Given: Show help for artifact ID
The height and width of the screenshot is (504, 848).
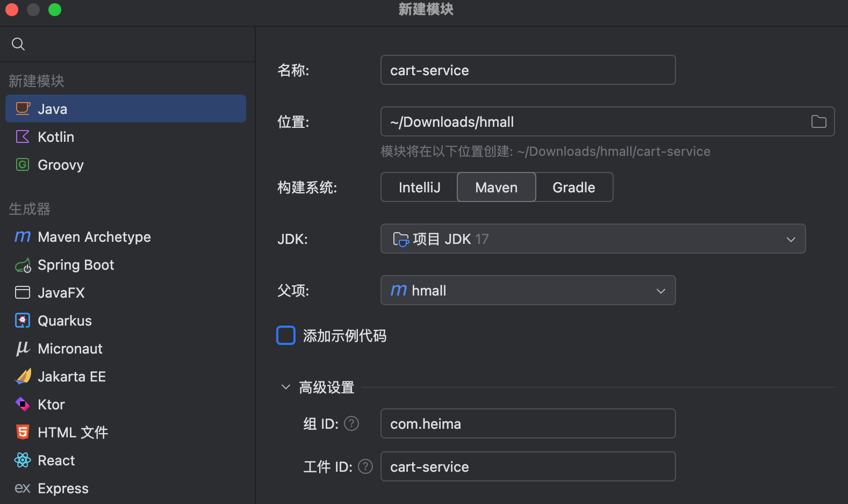Looking at the screenshot, I should [x=365, y=466].
